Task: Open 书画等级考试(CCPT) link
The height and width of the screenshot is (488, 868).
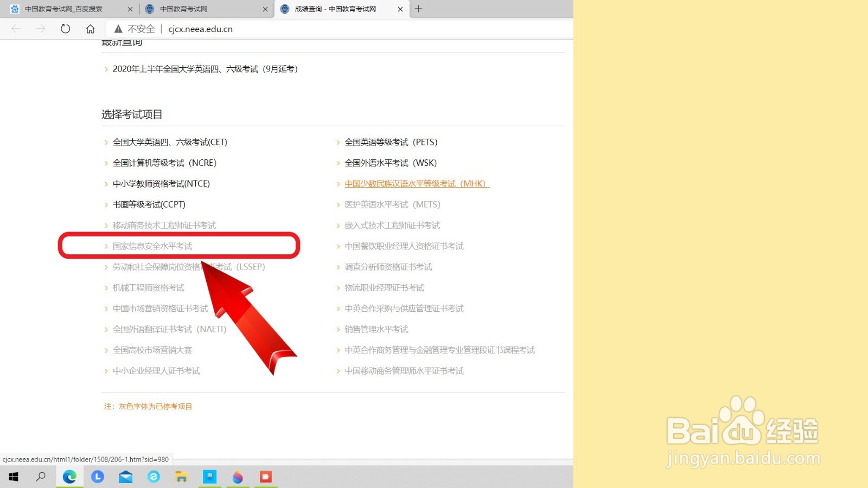Action: click(149, 204)
